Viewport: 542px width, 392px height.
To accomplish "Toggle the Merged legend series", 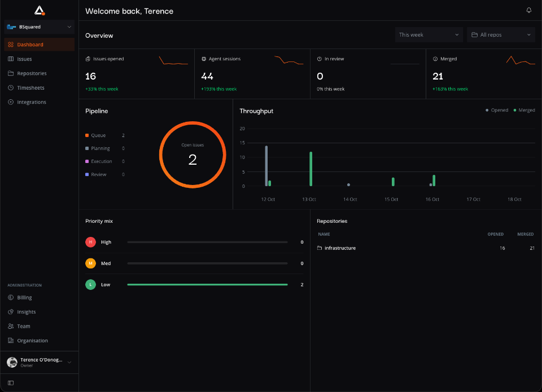I will [524, 110].
